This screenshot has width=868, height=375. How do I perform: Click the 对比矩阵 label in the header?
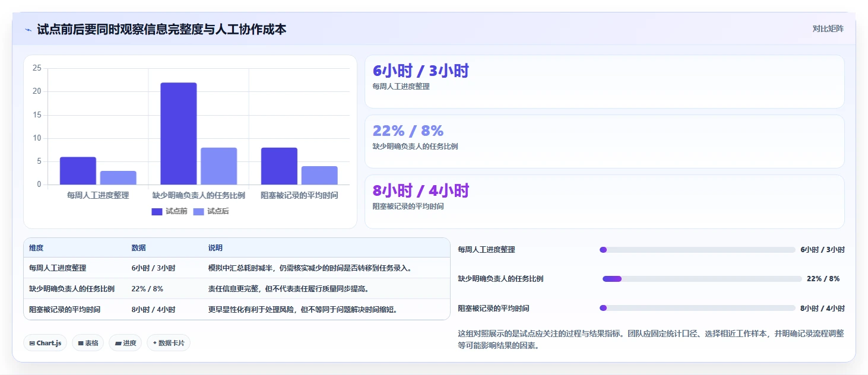point(828,28)
